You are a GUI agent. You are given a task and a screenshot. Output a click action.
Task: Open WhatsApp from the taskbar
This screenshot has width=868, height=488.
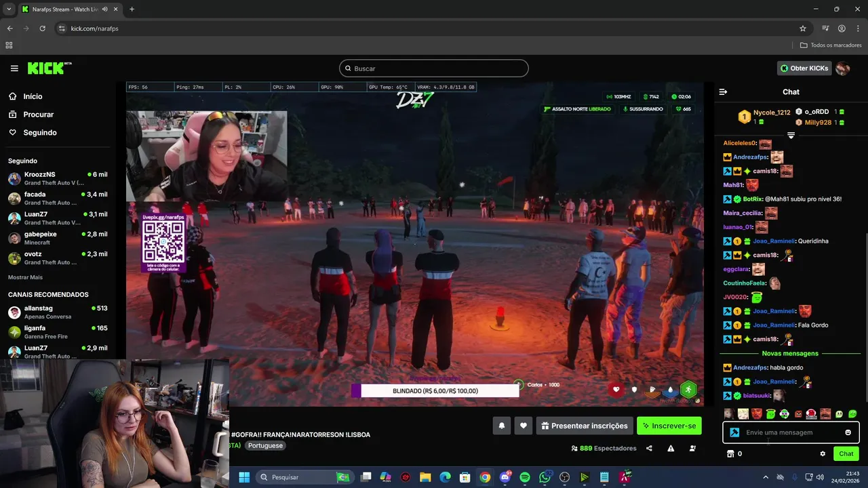pyautogui.click(x=545, y=477)
